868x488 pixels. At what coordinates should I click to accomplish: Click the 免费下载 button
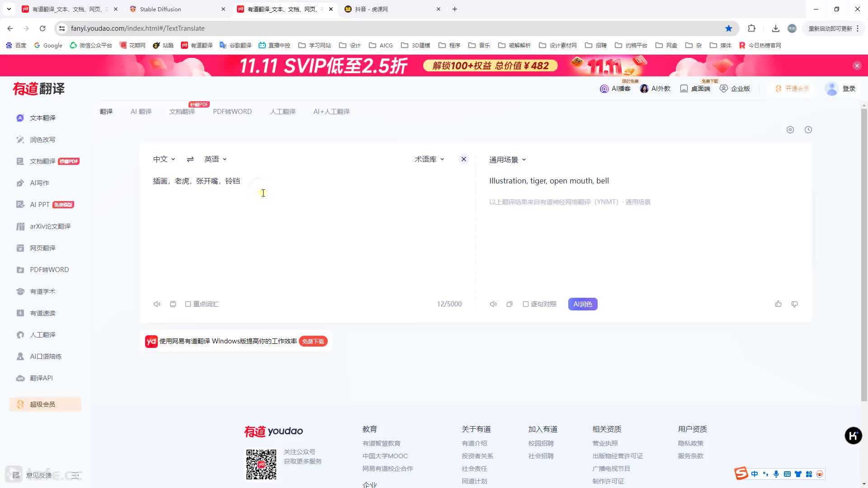(x=313, y=342)
